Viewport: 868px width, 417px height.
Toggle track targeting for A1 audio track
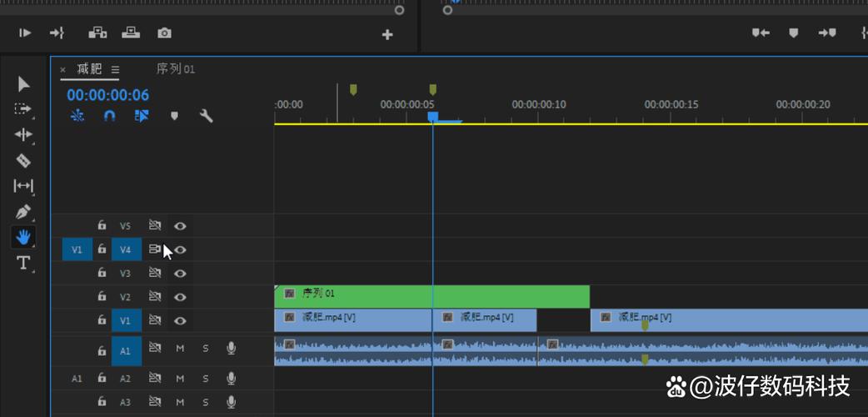point(127,351)
